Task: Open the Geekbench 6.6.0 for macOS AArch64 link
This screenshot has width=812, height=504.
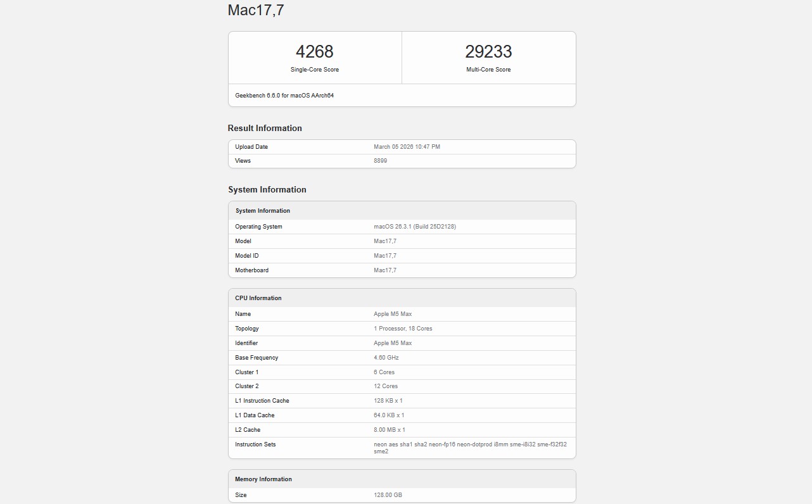Action: [283, 95]
